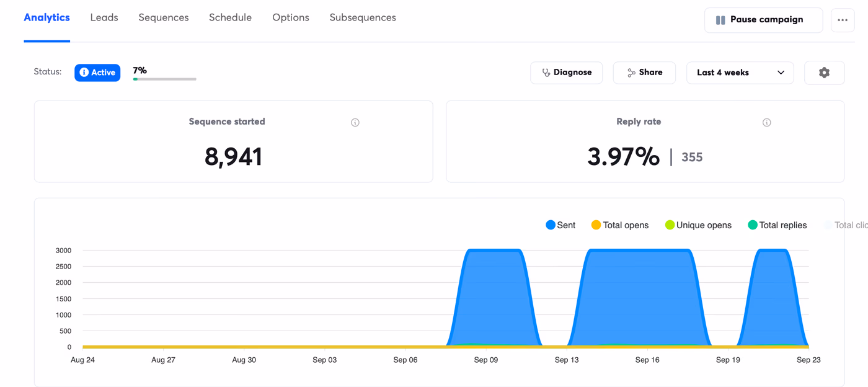Click the orange Total opens color dot
Viewport: 868px width, 387px height.
[x=596, y=225]
